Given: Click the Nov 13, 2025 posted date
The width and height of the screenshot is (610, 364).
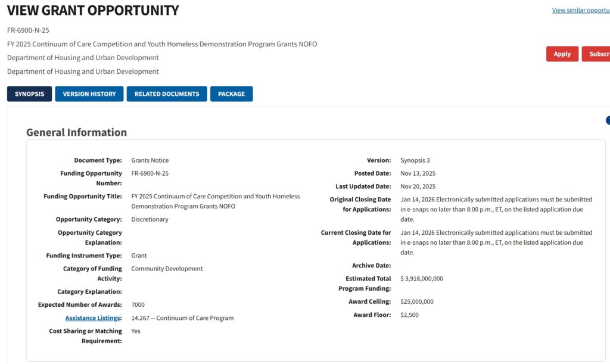Looking at the screenshot, I should (x=418, y=174).
